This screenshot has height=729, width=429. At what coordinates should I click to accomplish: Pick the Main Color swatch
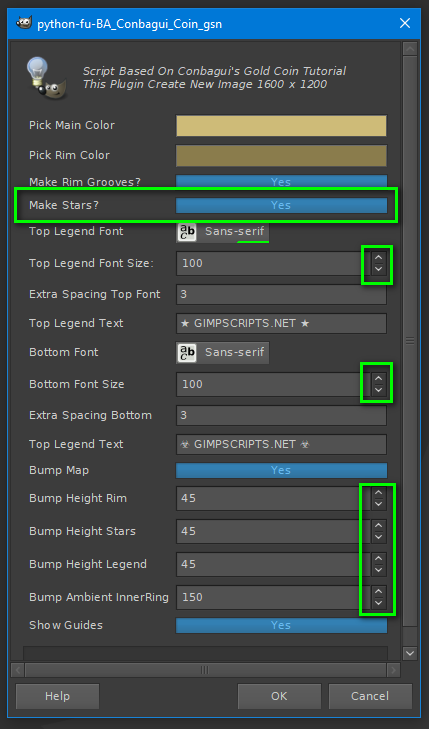281,126
